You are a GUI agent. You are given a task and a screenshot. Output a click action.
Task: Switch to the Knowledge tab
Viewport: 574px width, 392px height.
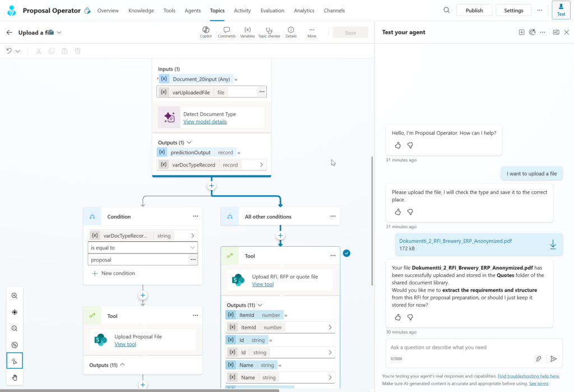141,11
